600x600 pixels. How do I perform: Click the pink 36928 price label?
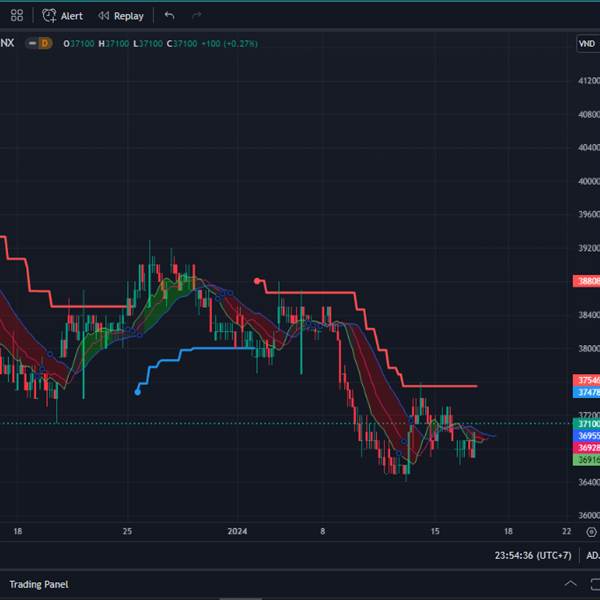586,448
